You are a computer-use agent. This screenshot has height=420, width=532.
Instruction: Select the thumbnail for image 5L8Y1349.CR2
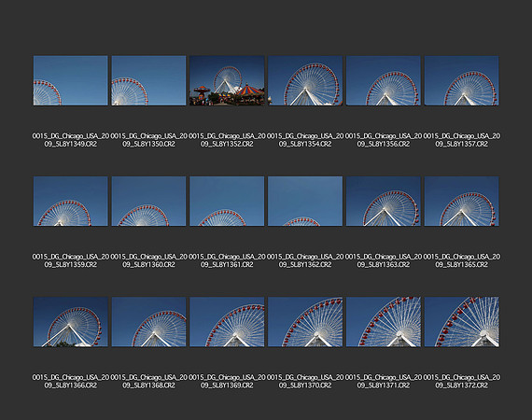(x=71, y=80)
